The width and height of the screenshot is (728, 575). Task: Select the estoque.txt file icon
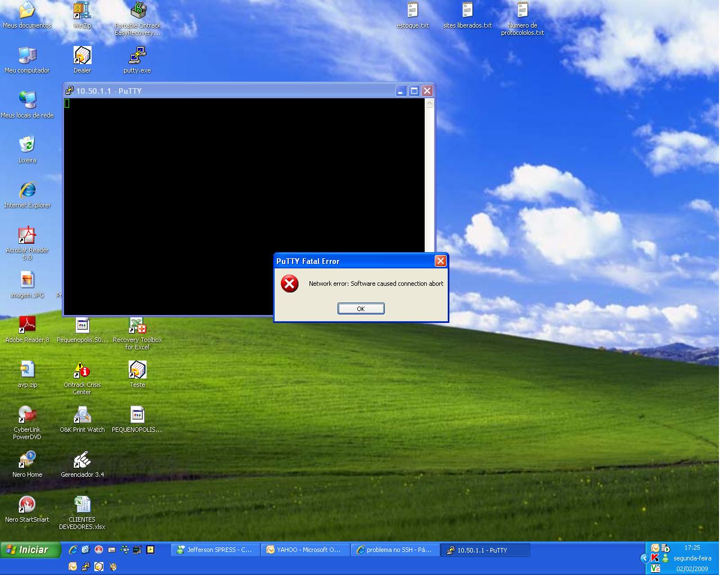413,15
